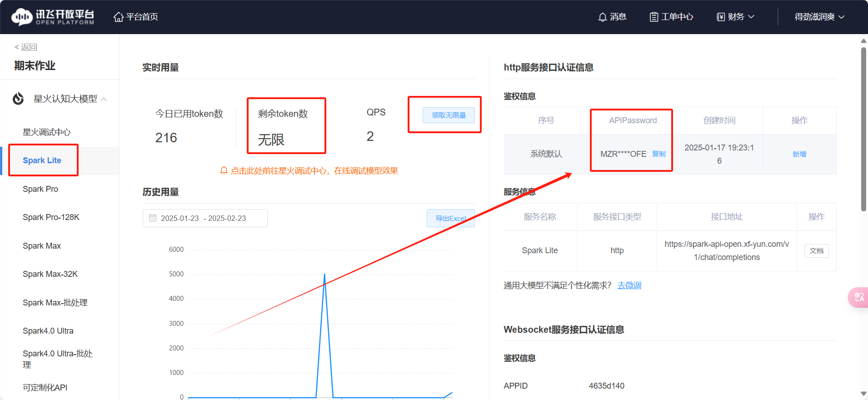Click the 领取无限量 button

(449, 115)
